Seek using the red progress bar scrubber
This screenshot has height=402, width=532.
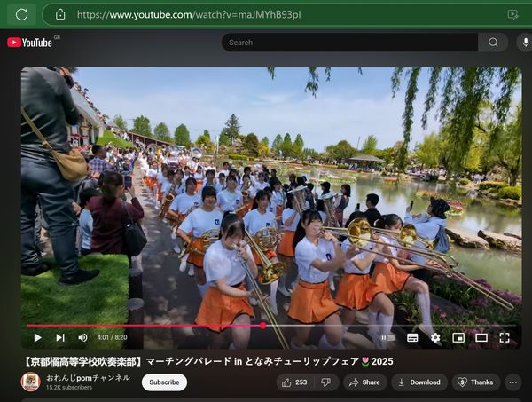(x=263, y=326)
